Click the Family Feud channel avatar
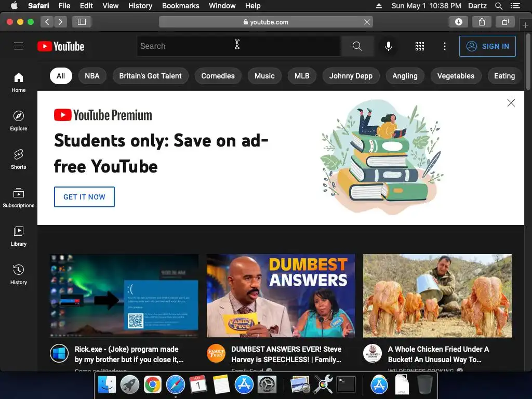Image resolution: width=532 pixels, height=399 pixels. click(x=216, y=353)
